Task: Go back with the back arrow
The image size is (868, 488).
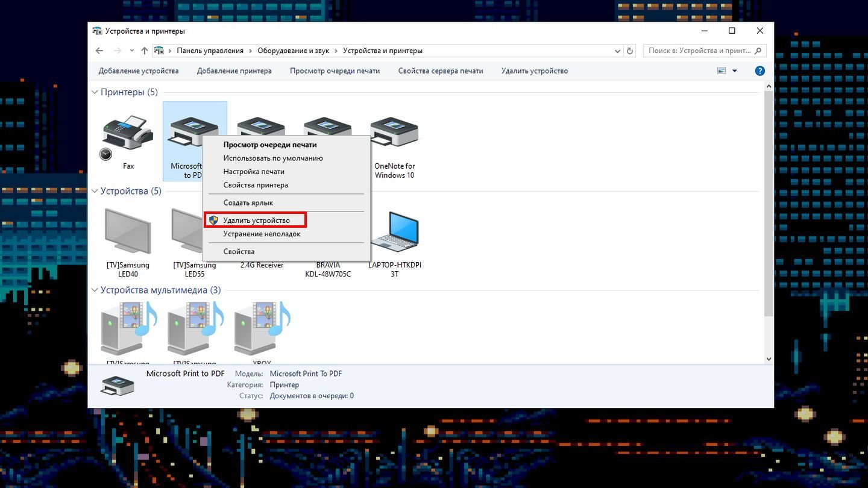Action: (x=99, y=51)
